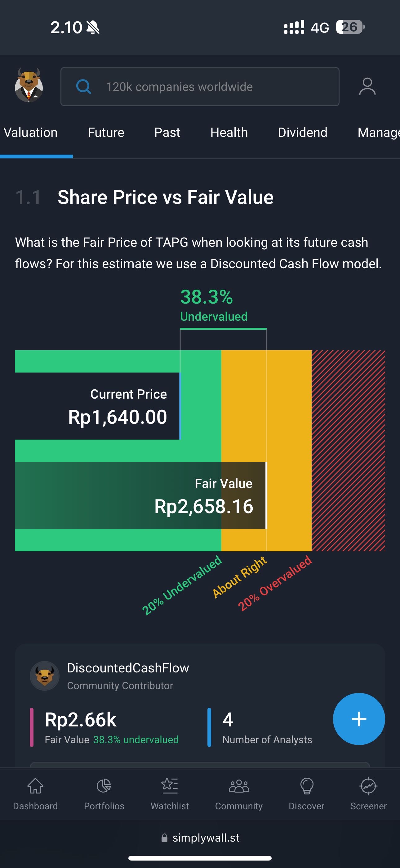Tap the Simply Wall St bull logo
400x868 pixels.
[x=29, y=86]
